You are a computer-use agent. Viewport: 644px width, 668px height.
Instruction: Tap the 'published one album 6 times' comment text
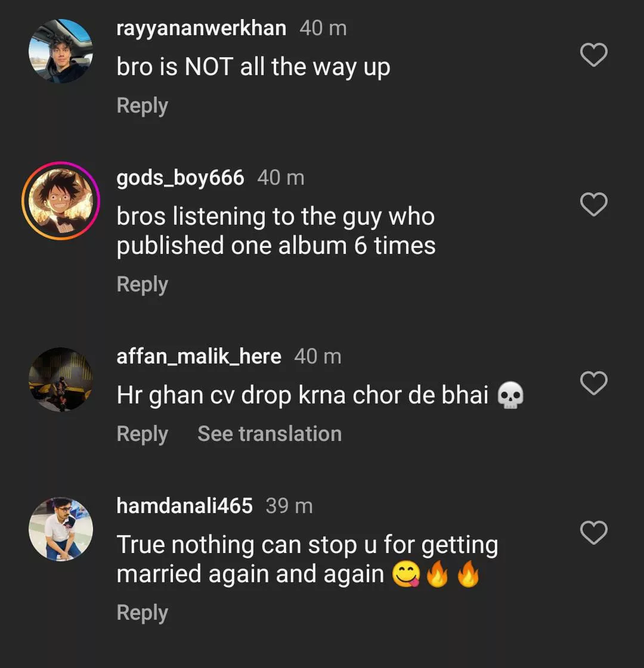275,231
